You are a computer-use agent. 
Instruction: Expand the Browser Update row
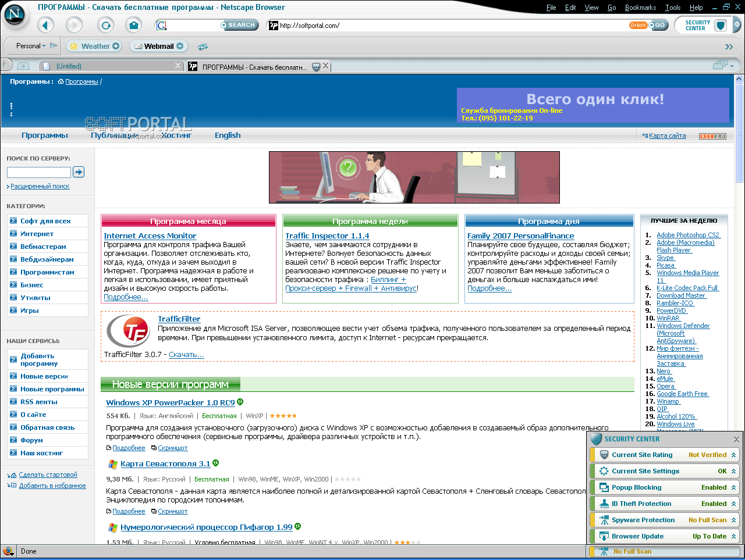pos(733,536)
